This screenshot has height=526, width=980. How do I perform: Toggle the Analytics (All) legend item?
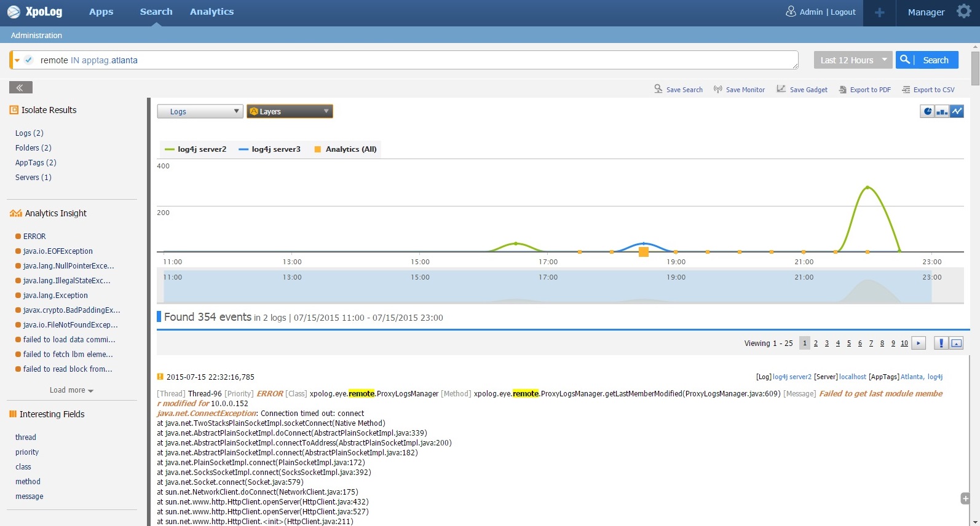345,149
